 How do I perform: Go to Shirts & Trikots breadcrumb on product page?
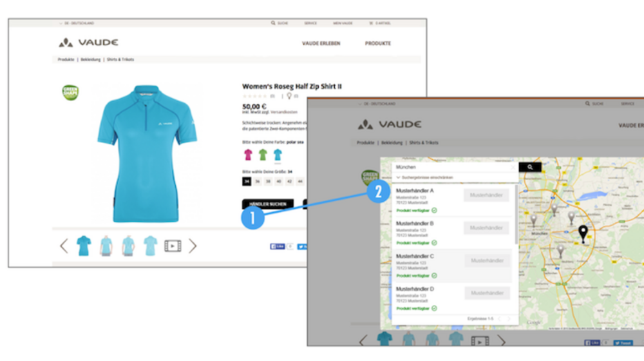[120, 59]
